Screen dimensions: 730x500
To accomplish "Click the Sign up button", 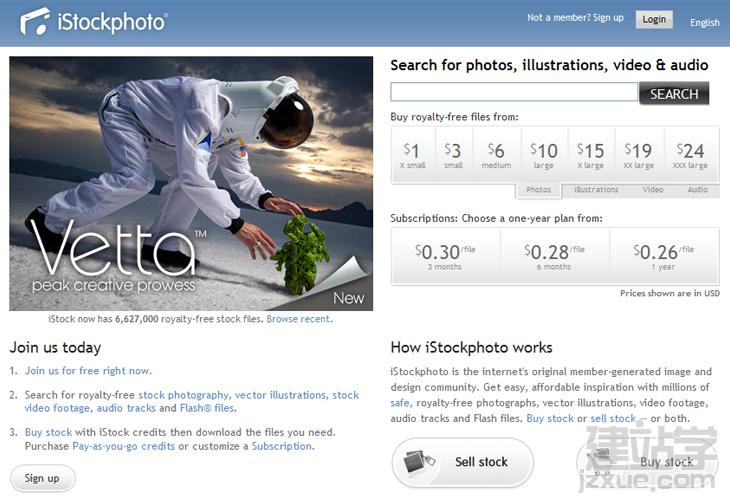I will coord(42,478).
